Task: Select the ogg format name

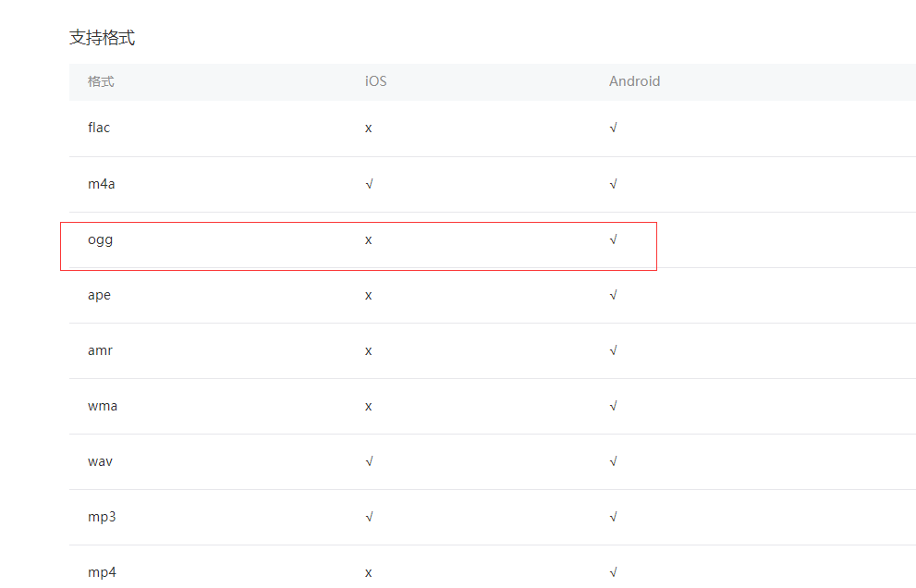Action: point(100,240)
